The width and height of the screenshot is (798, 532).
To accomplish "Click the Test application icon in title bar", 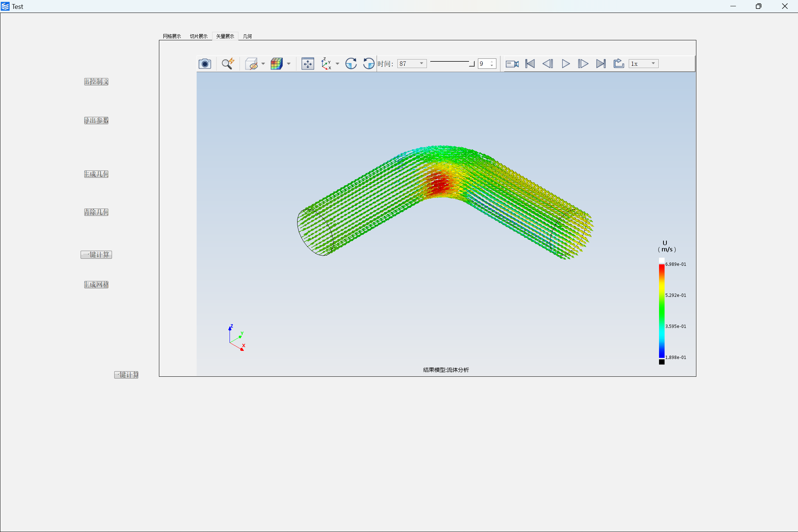I will [5, 6].
